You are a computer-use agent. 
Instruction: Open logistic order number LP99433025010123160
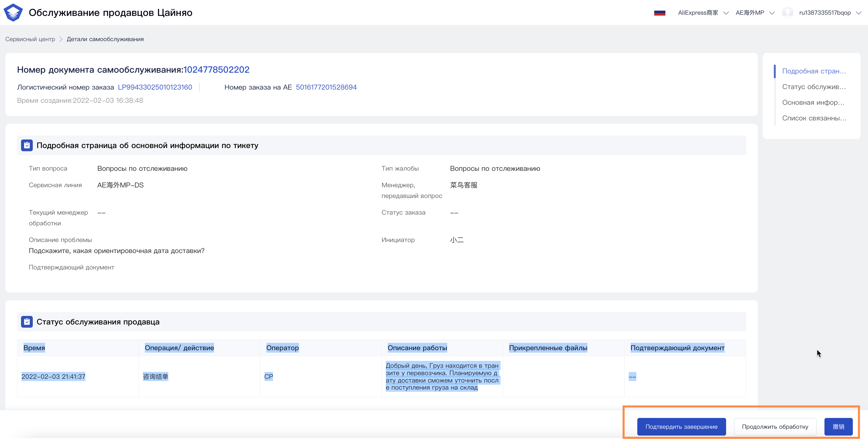click(155, 87)
